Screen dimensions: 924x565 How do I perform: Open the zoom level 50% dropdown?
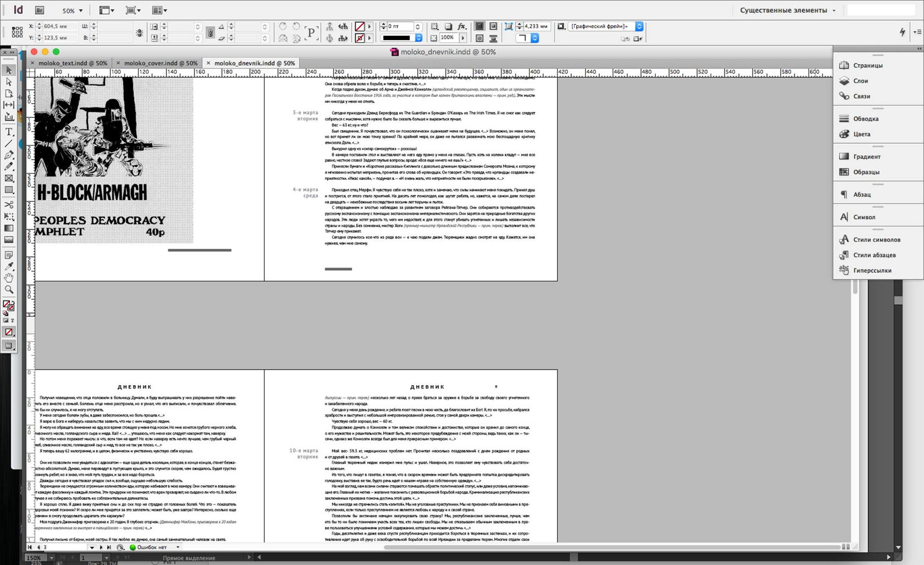(x=72, y=10)
